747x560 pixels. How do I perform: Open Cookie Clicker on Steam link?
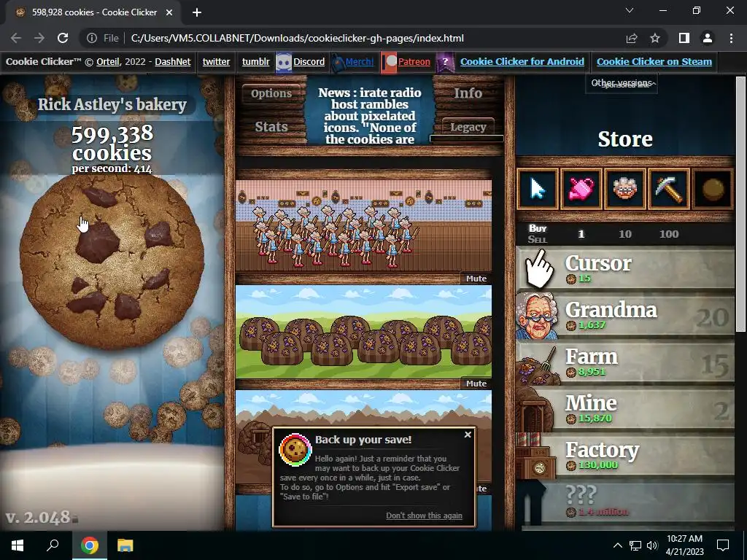click(x=654, y=61)
